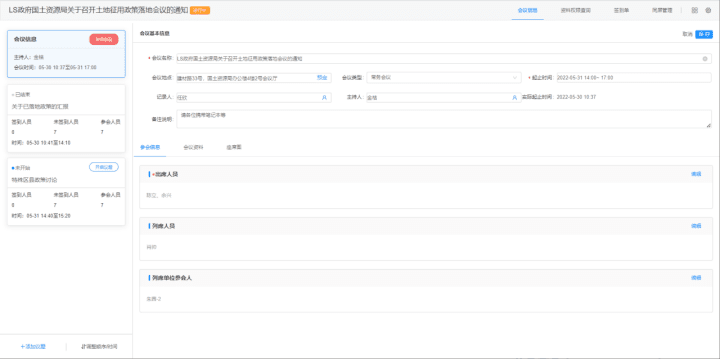The width and height of the screenshot is (720, 360).
Task: Edit the 出席人员 section
Action: [x=696, y=174]
